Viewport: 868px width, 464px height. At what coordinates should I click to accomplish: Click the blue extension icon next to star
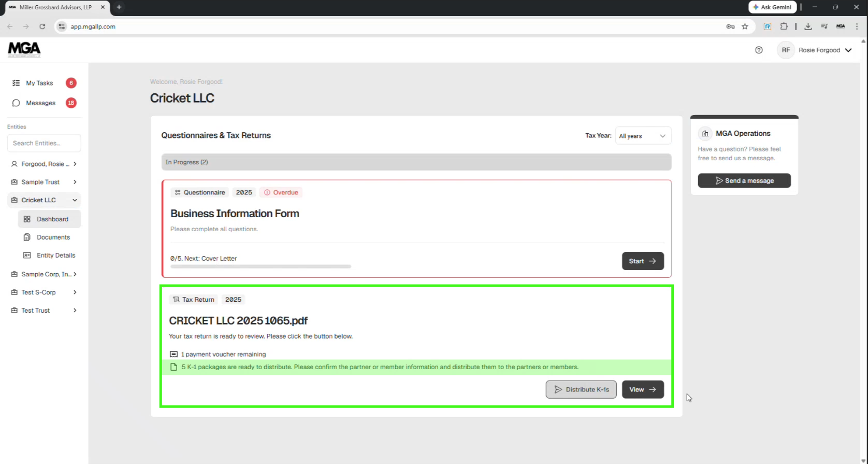coord(768,26)
